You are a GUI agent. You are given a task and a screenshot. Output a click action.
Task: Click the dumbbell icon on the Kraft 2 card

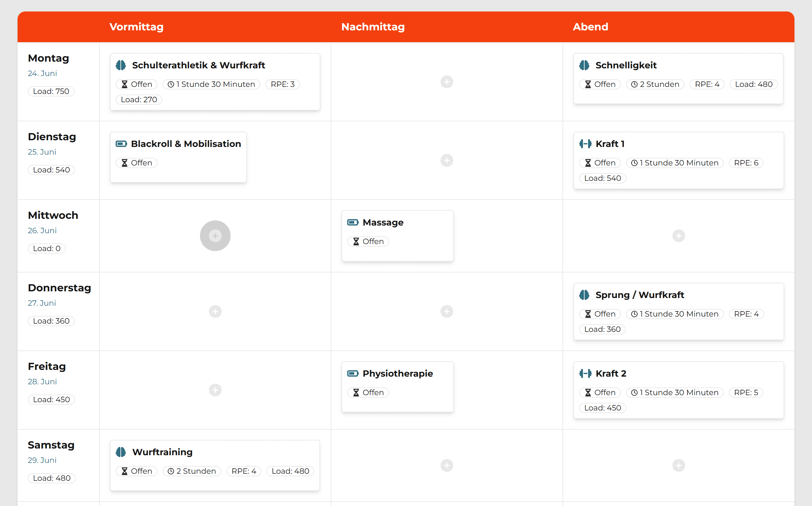point(586,373)
